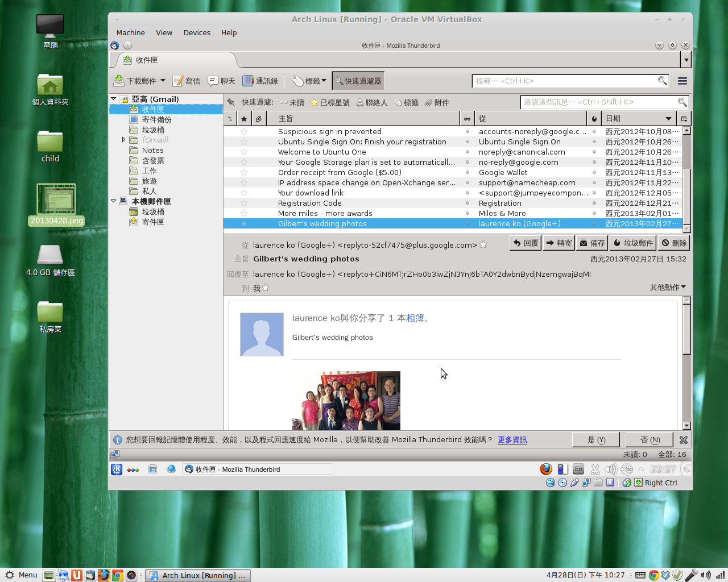Toggle the quick filter pin icon

(231, 102)
